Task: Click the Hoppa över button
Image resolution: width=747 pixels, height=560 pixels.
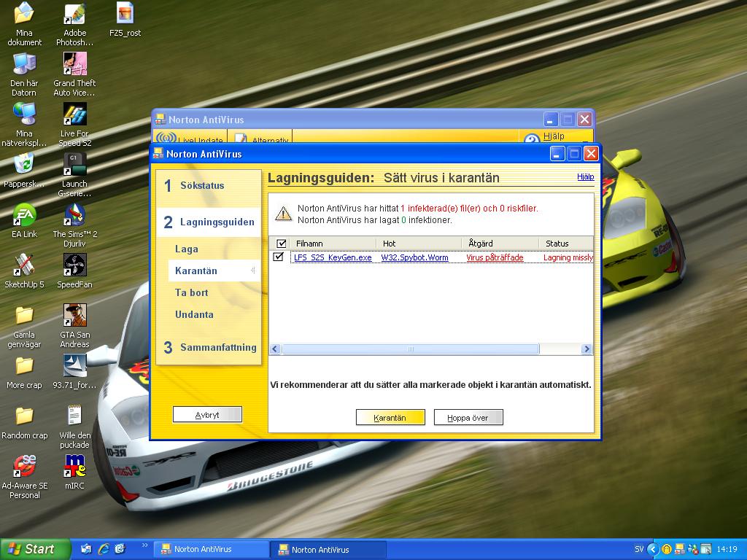Action: (468, 418)
